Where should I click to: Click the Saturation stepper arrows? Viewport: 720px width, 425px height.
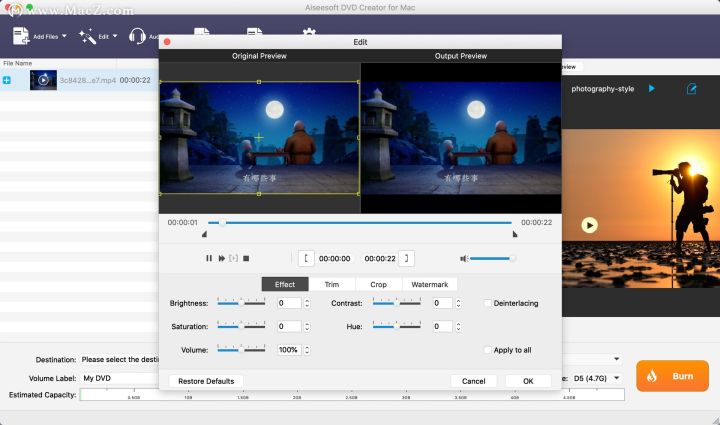[x=307, y=326]
